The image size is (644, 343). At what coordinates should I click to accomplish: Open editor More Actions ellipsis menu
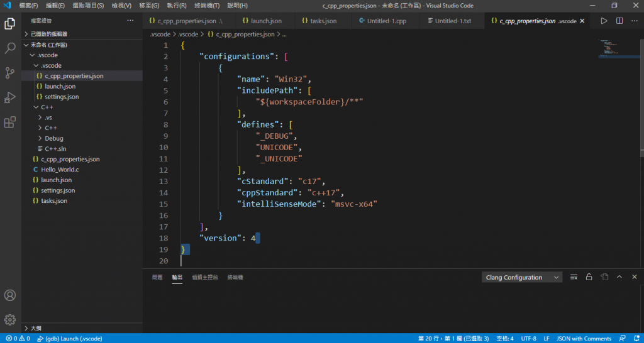pyautogui.click(x=635, y=21)
